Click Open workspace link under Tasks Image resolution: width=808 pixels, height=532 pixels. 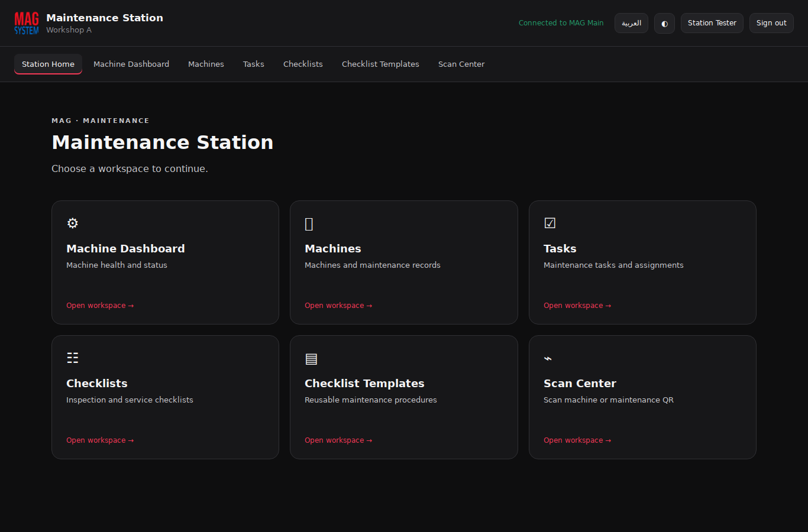coord(577,306)
